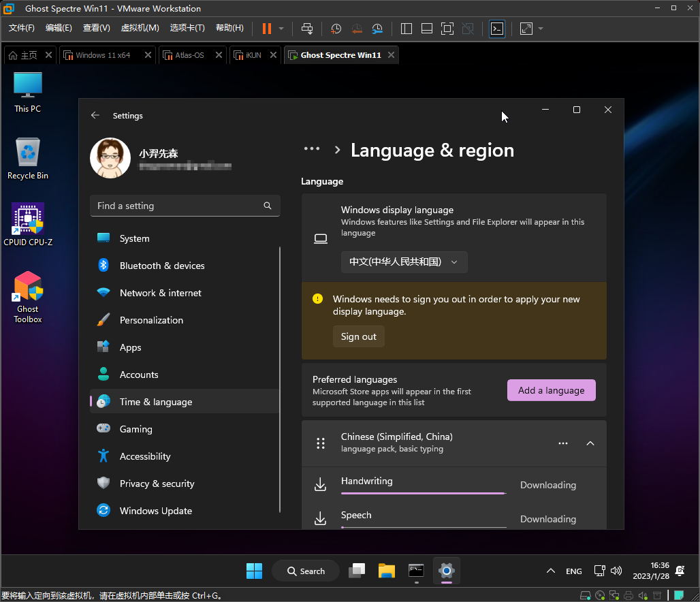Click the Windows Start button
Viewport: 700px width, 602px height.
254,571
